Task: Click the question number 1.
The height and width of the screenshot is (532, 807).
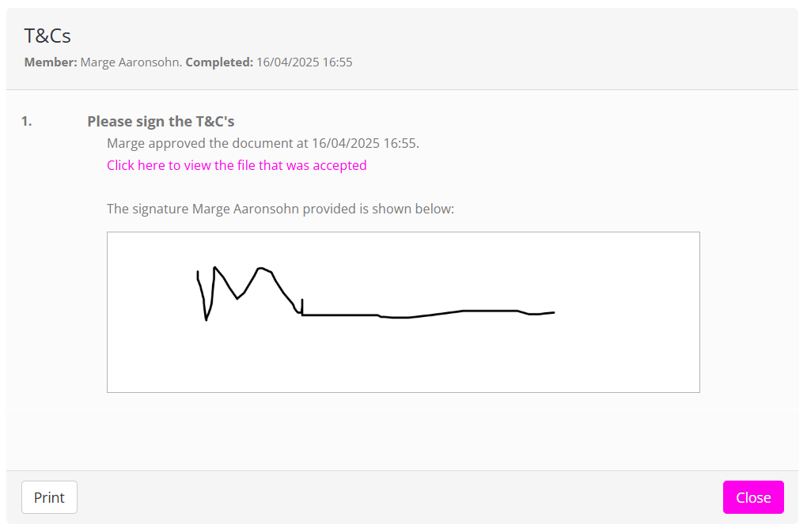Action: [x=26, y=121]
